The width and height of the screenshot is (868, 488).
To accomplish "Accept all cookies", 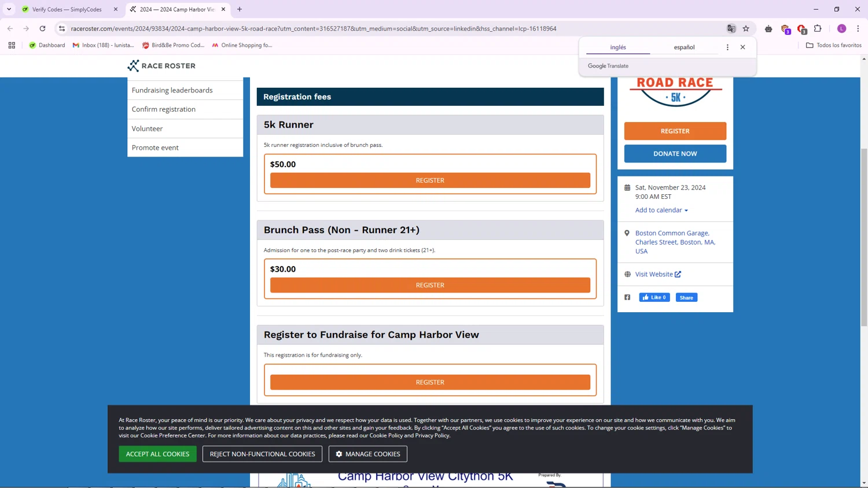I will point(157,454).
